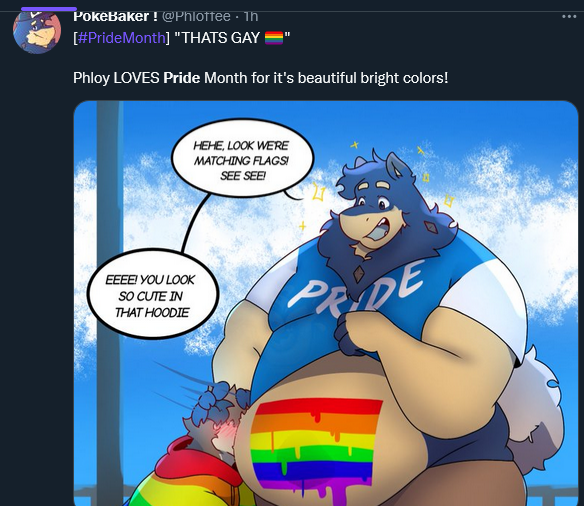Click the highlighted purple tab indicator at top
Viewport: 584px width, 506px height.
[x=49, y=9]
